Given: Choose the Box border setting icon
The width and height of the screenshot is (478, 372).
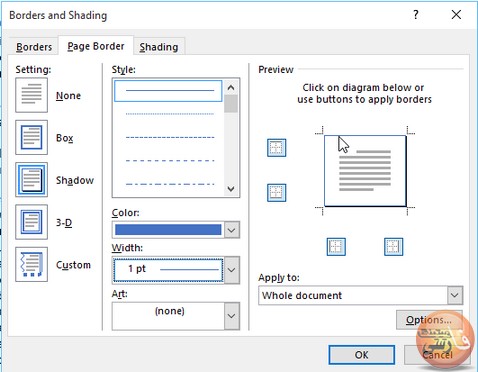Looking at the screenshot, I should [31, 137].
